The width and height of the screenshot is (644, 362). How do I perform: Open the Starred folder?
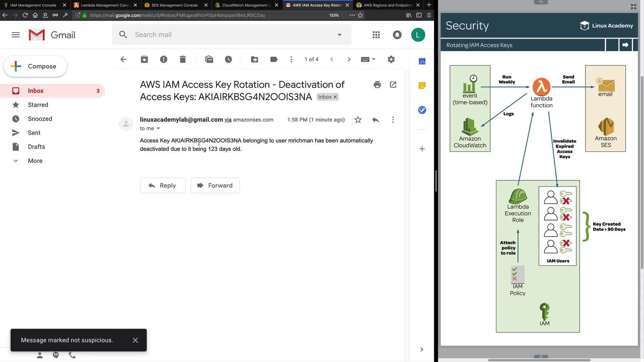click(x=38, y=105)
